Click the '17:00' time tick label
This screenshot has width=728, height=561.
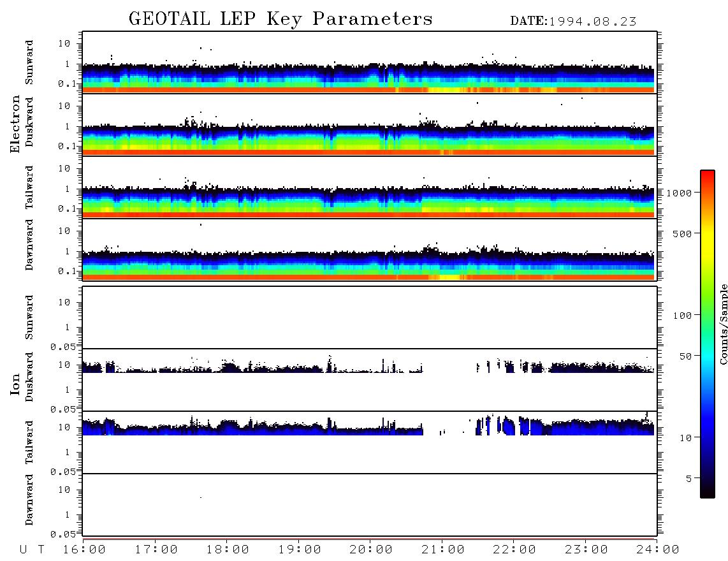[x=156, y=550]
